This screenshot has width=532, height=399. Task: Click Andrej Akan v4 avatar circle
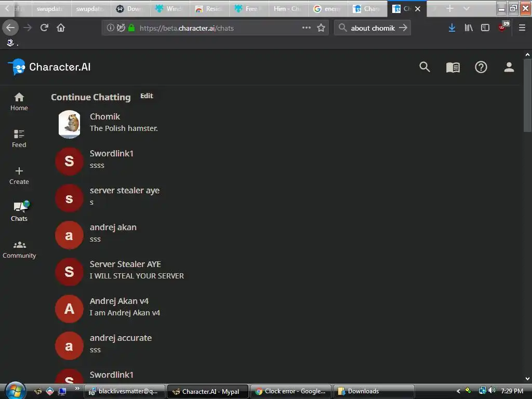[x=69, y=309]
